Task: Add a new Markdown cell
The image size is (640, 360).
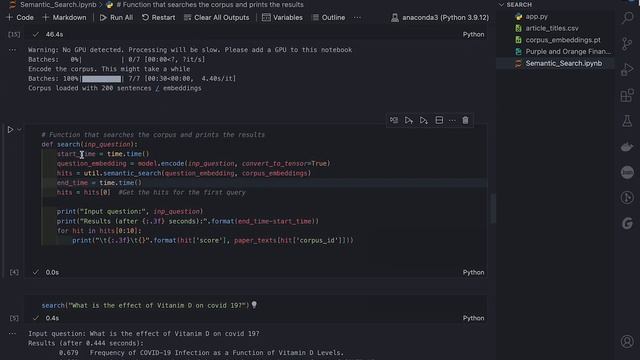Action: click(64, 18)
